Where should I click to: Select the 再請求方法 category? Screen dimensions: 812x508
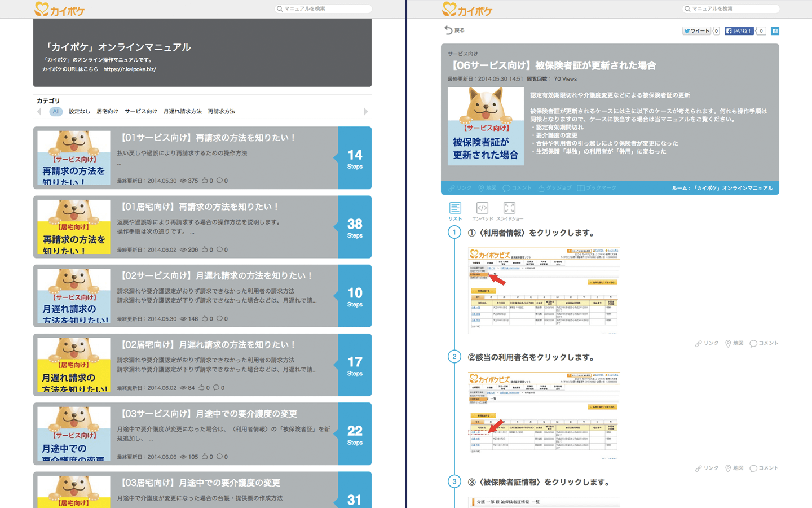click(222, 112)
